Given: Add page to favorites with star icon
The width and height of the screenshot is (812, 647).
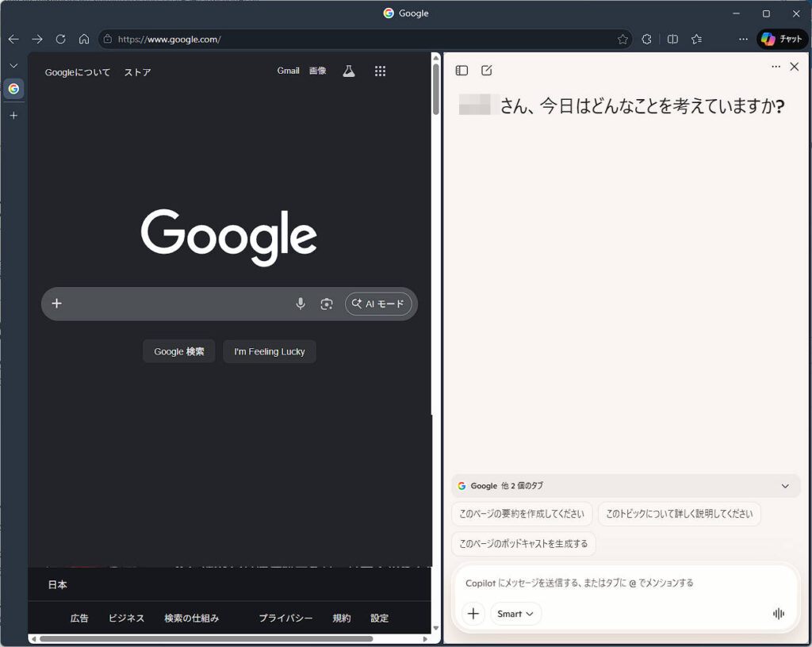Looking at the screenshot, I should pos(622,40).
